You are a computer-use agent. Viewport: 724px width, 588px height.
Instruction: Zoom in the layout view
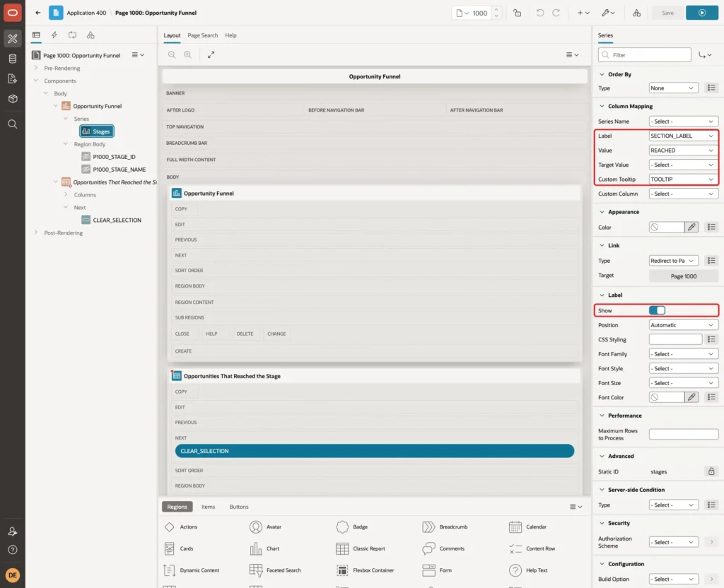click(x=187, y=55)
